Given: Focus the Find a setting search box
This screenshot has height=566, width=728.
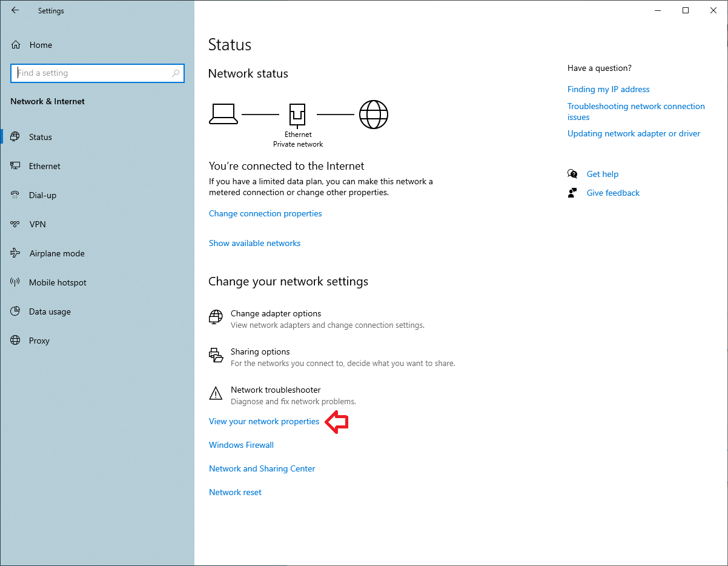Looking at the screenshot, I should [97, 73].
